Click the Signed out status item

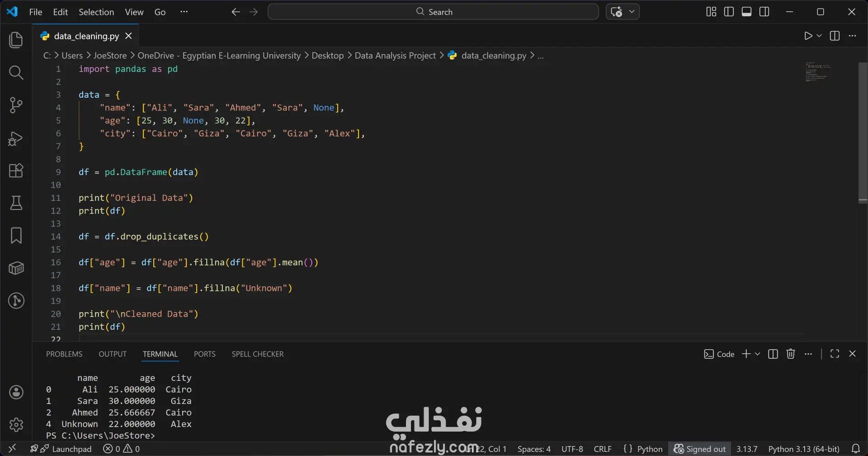pos(699,449)
